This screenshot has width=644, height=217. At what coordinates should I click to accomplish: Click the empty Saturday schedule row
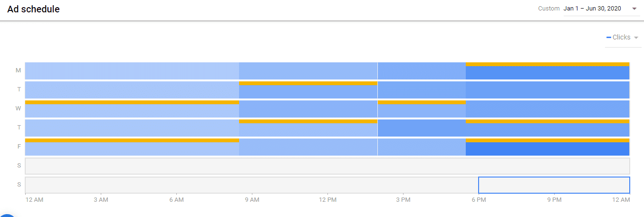pyautogui.click(x=327, y=166)
